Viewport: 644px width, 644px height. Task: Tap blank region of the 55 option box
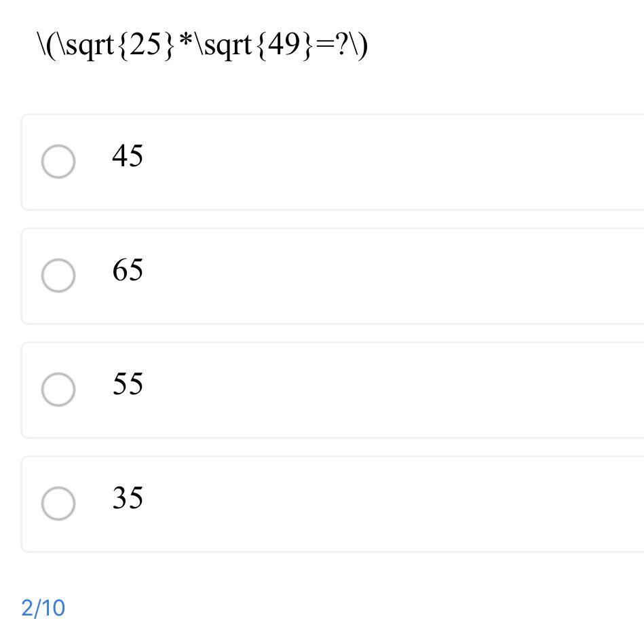point(394,391)
